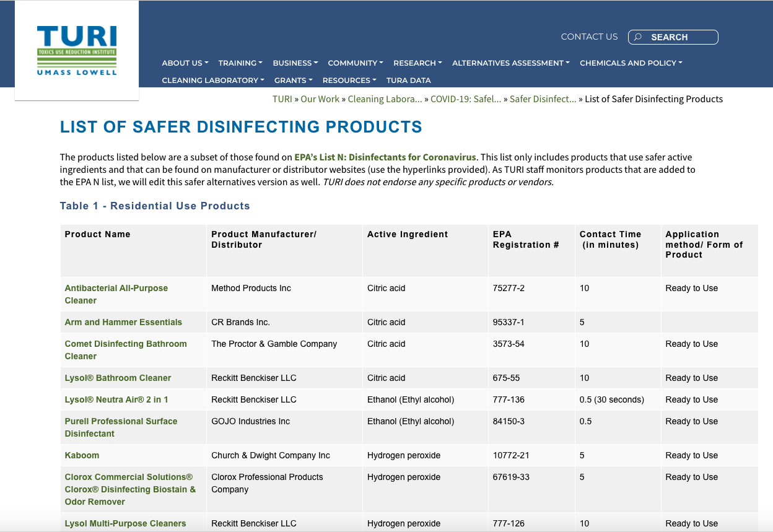Open Purell Professional Surface Disinfectant link

(x=121, y=427)
